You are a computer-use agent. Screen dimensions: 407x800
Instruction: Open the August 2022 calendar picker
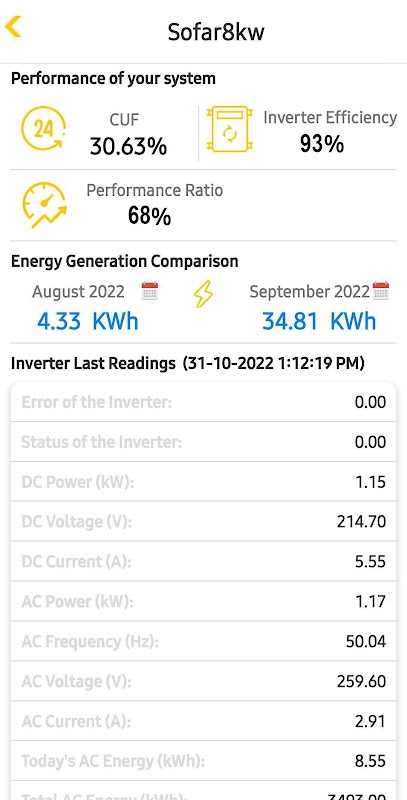tap(150, 291)
